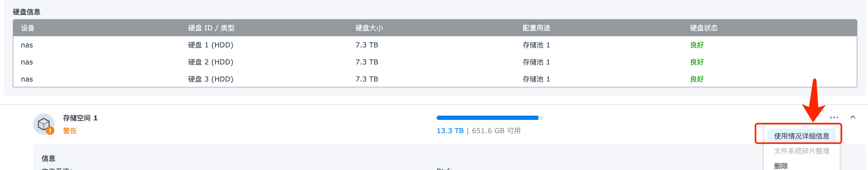Click the 配置用途 column header

536,28
